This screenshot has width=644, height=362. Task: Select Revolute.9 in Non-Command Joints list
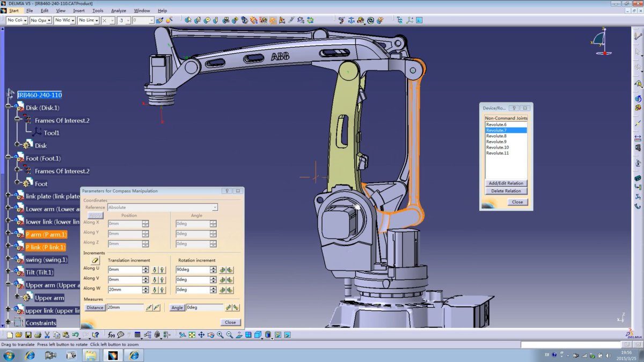coord(496,142)
